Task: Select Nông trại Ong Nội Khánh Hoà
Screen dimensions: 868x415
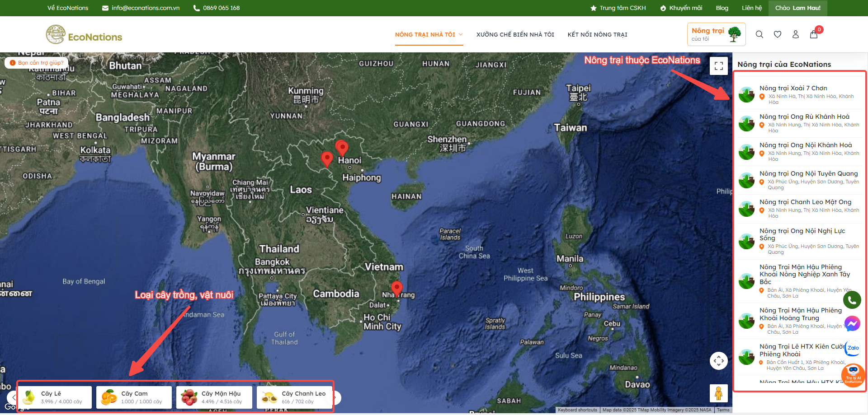Action: pyautogui.click(x=801, y=152)
